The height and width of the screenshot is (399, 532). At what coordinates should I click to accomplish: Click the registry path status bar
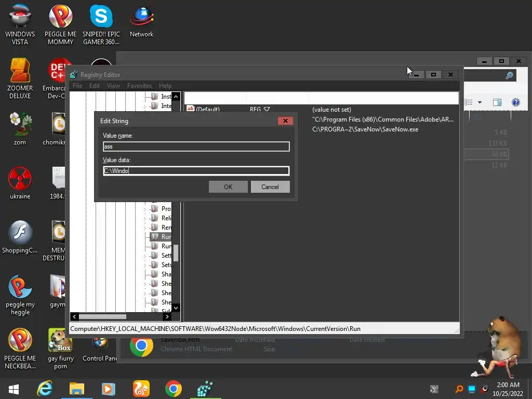coord(264,329)
